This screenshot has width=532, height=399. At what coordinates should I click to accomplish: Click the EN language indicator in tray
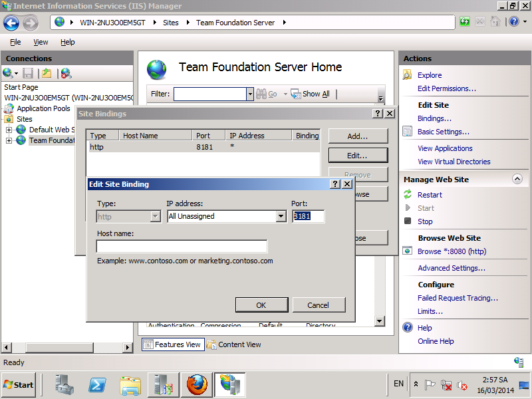[x=398, y=384]
